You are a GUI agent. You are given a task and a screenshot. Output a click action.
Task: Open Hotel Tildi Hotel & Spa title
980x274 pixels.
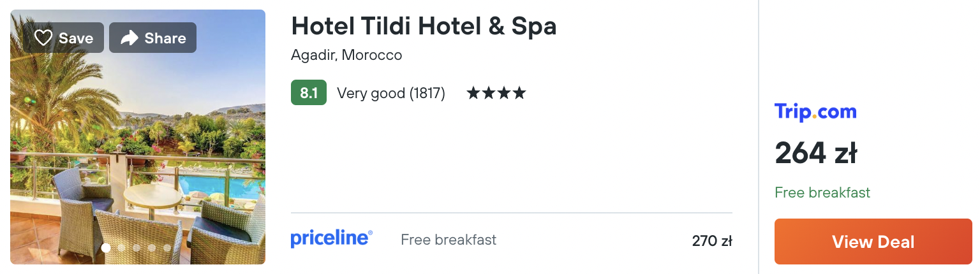[x=424, y=26]
